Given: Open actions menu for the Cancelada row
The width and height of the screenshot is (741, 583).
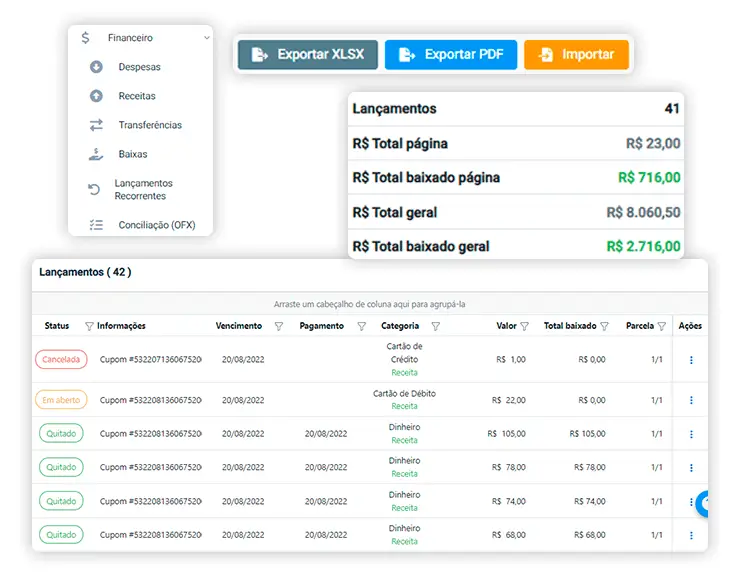Looking at the screenshot, I should click(691, 360).
